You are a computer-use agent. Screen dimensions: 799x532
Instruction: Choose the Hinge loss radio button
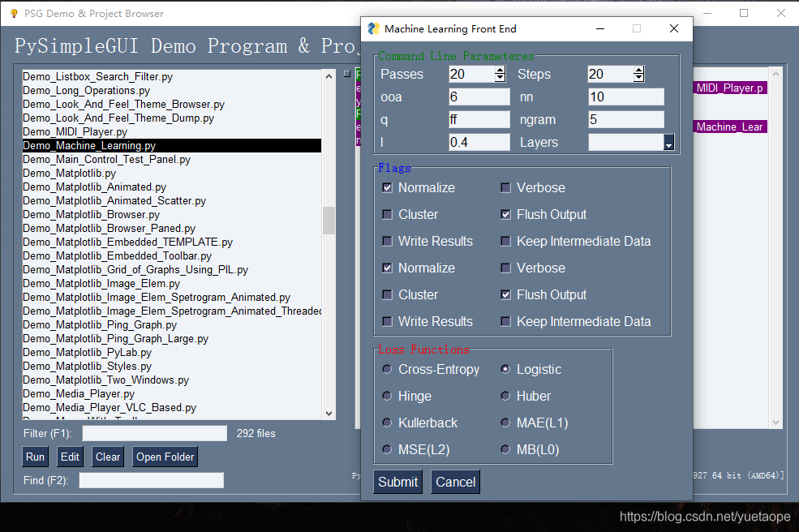point(387,396)
